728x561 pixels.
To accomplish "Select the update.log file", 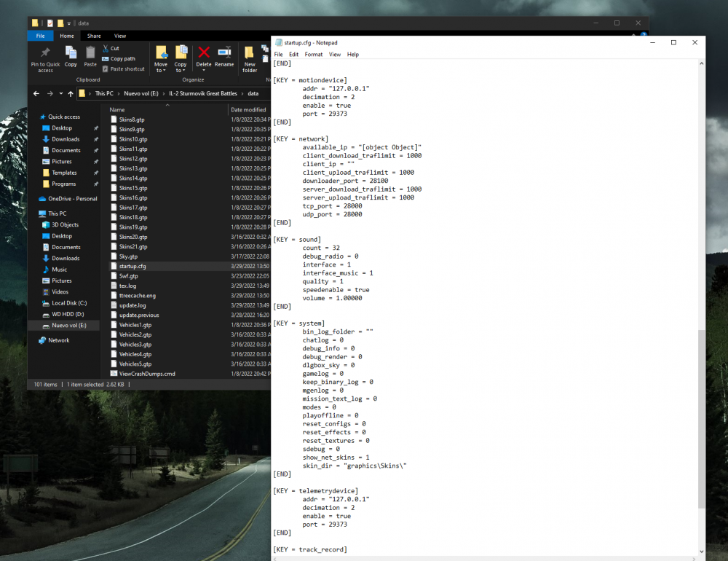I will 132,305.
